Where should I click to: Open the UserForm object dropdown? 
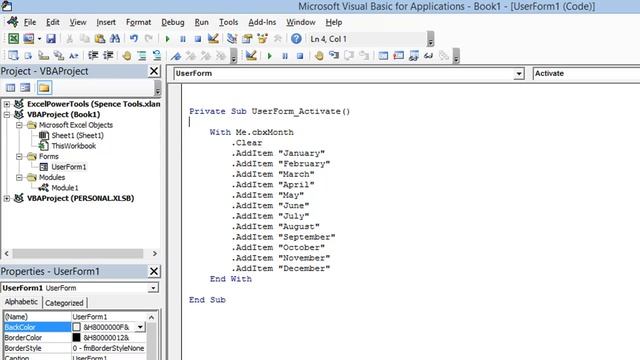click(x=519, y=74)
